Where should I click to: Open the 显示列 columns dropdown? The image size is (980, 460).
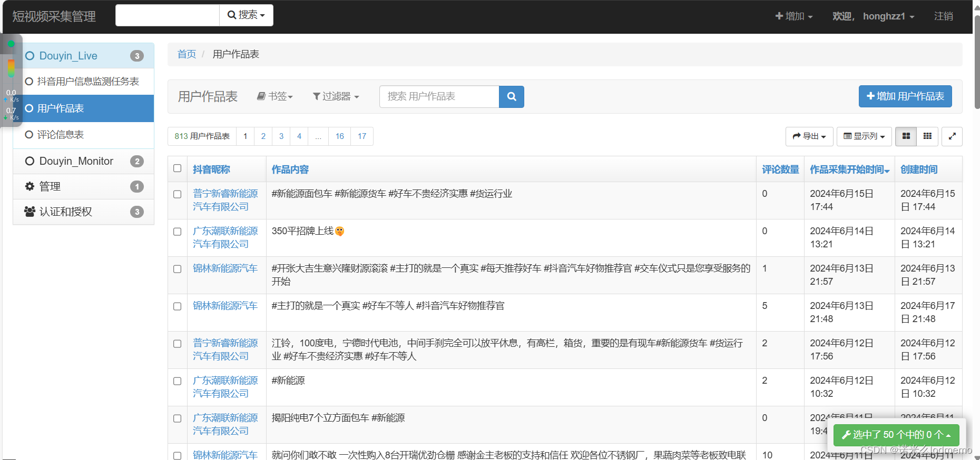click(864, 136)
